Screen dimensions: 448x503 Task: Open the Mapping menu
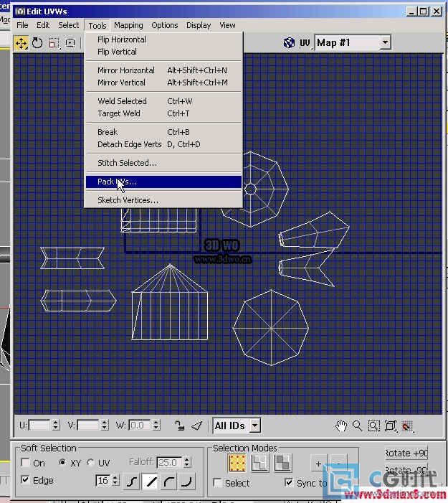[128, 25]
